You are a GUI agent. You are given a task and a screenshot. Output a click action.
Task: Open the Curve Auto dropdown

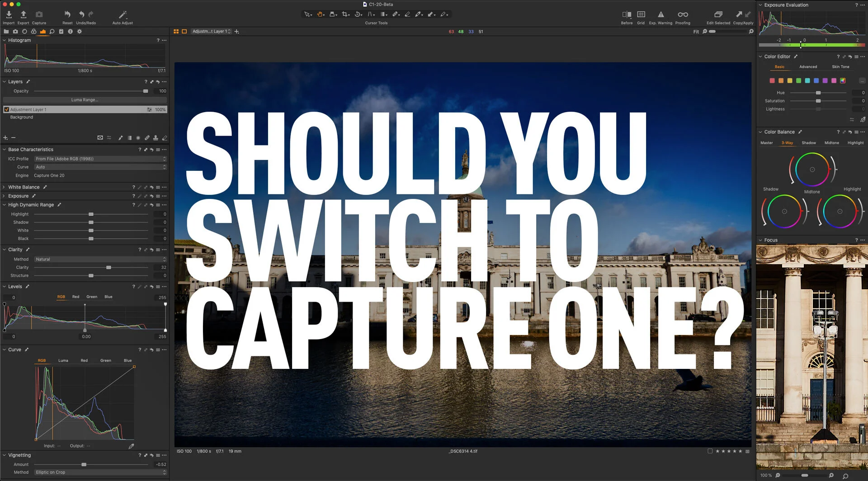[100, 167]
